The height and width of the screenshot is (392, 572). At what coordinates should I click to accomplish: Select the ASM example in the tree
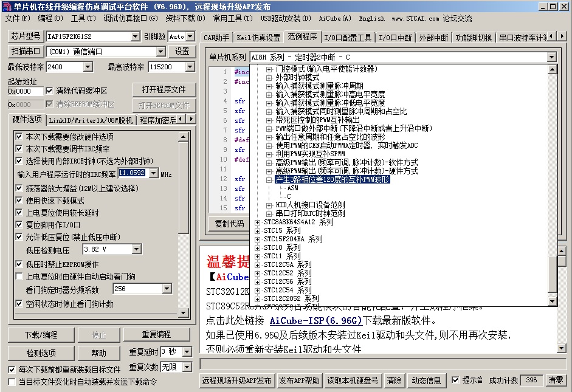click(292, 188)
